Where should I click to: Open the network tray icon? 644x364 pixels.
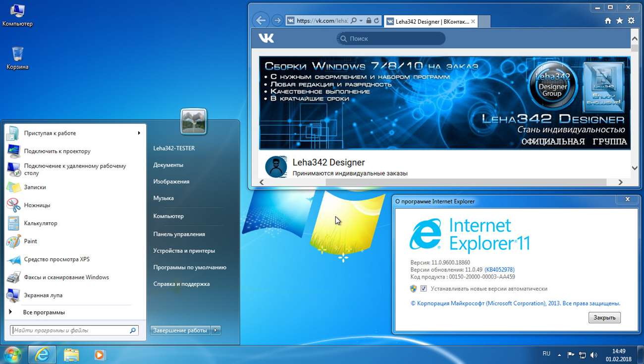[x=583, y=355]
